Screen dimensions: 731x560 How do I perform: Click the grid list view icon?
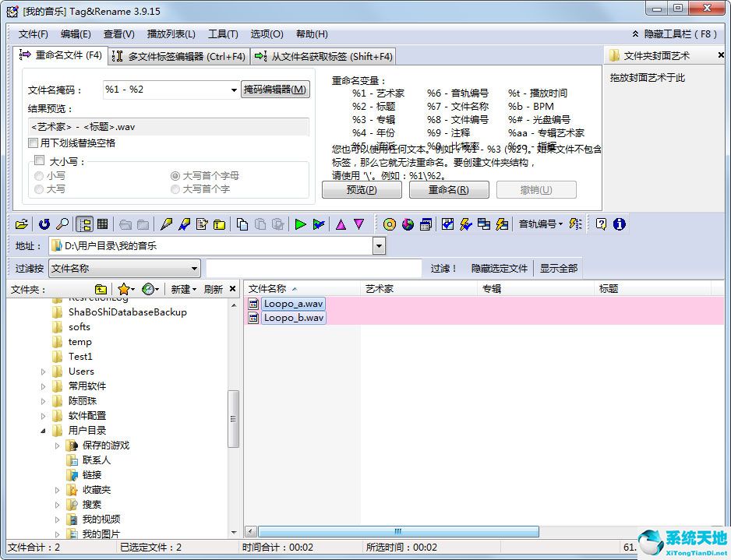(x=103, y=224)
